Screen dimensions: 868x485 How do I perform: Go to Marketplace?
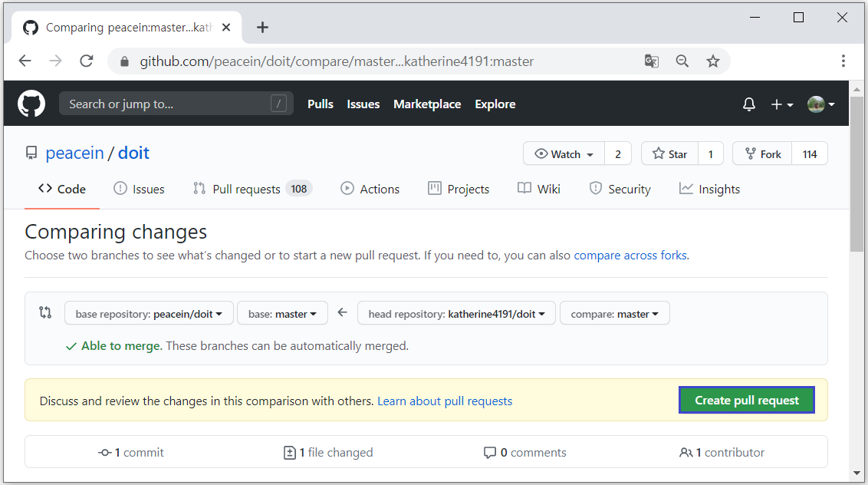[427, 104]
